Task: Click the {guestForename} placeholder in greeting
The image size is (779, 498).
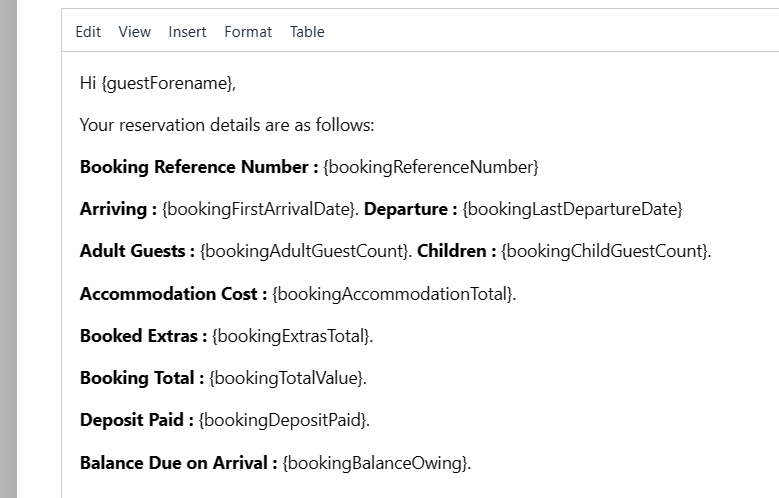Action: (x=167, y=84)
